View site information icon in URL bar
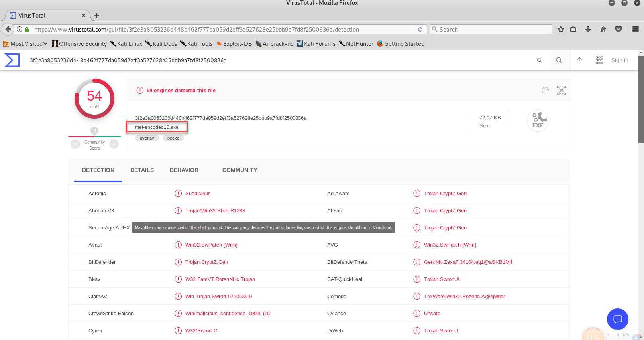The image size is (644, 340). pos(19,29)
